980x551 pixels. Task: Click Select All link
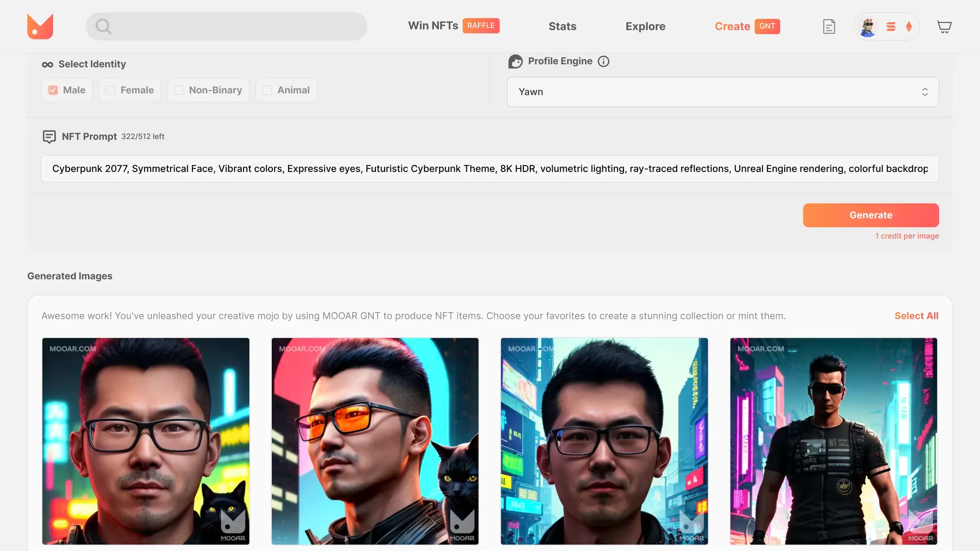coord(916,316)
